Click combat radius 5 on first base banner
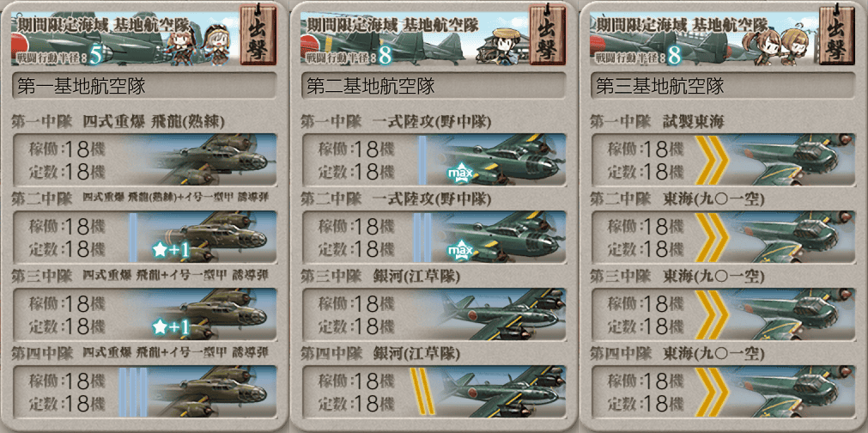The height and width of the screenshot is (433, 868). pos(94,55)
